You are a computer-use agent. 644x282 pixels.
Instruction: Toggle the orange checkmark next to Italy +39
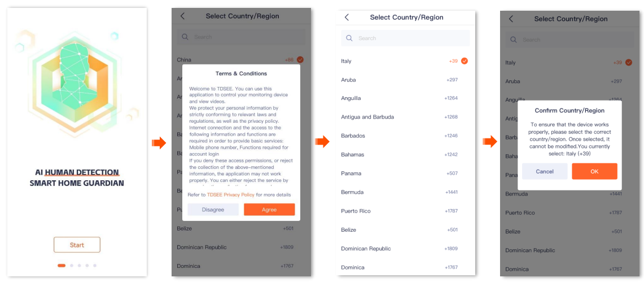464,61
